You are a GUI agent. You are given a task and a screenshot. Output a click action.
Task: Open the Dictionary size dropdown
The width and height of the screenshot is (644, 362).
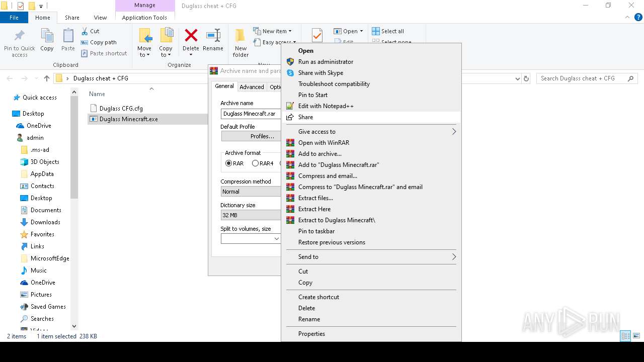pos(251,215)
